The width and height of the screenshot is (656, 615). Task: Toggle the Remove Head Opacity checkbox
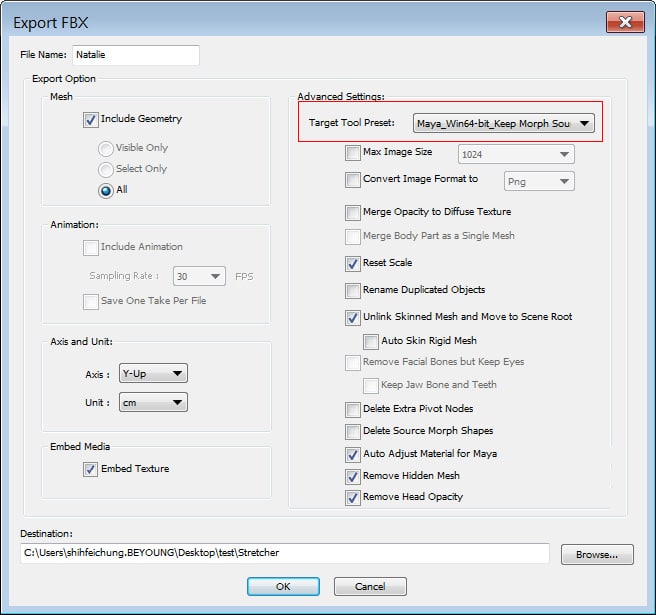[x=353, y=498]
